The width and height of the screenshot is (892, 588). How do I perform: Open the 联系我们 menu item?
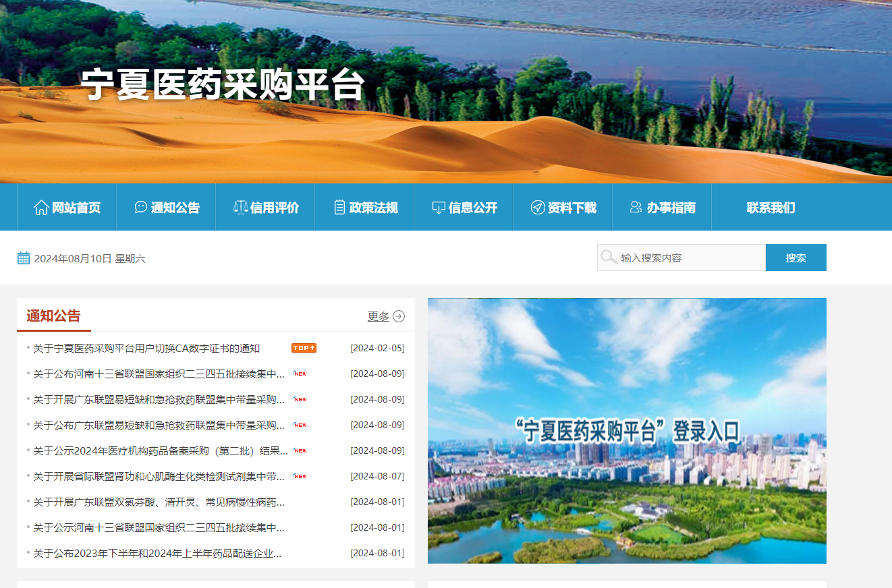pos(769,207)
